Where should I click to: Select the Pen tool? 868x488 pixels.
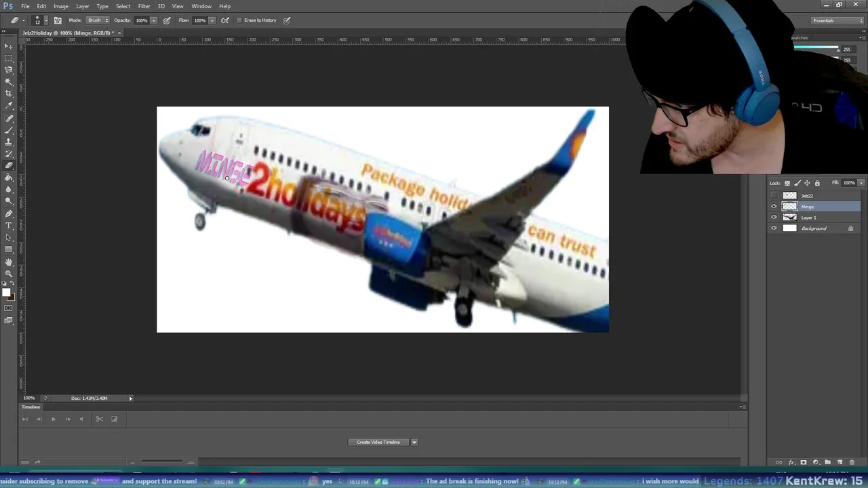[x=9, y=213]
